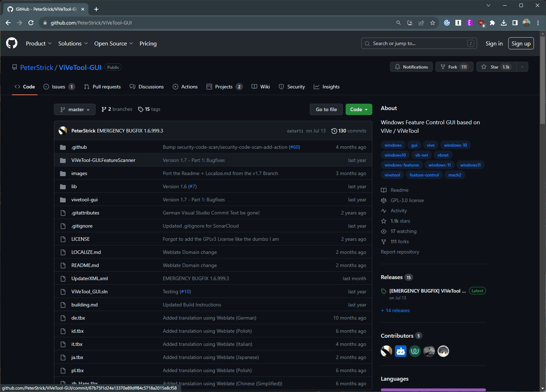Screen dimensions: 546x392
Task: Click the da9af51 commit hash
Action: pyautogui.click(x=295, y=131)
